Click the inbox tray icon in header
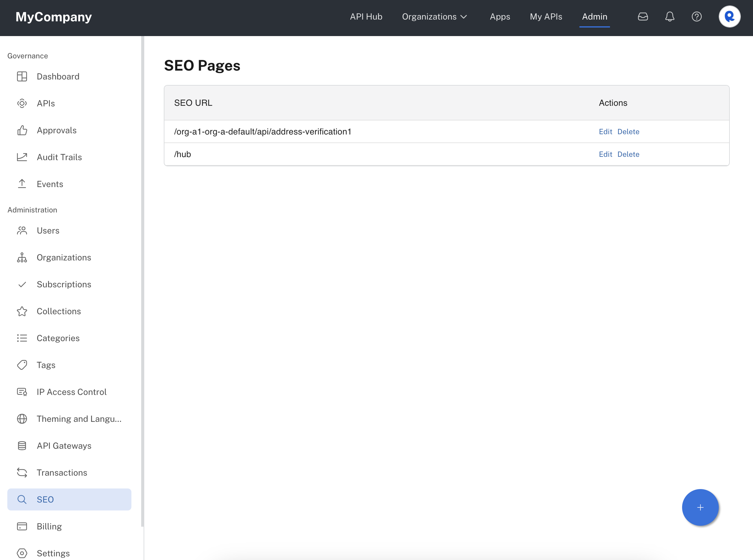 [642, 17]
